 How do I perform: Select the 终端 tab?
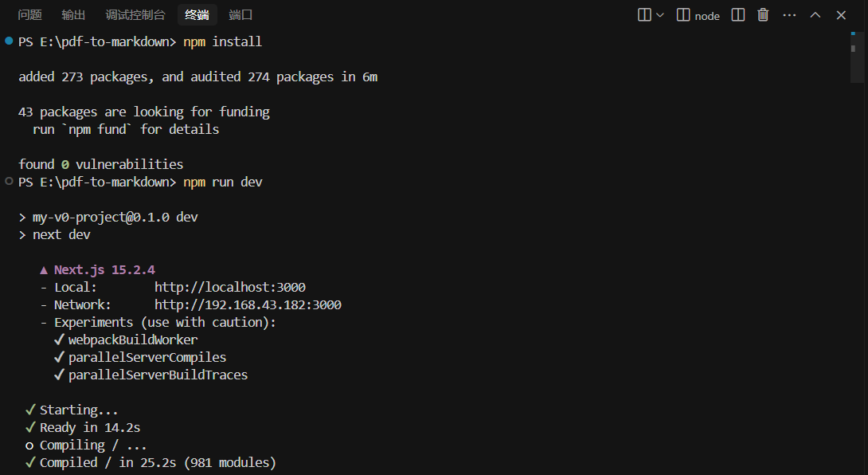[197, 15]
